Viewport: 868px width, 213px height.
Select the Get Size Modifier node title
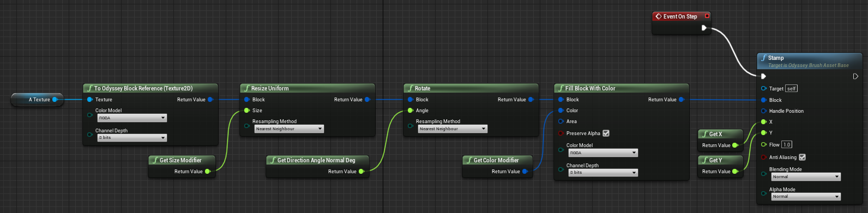point(180,160)
